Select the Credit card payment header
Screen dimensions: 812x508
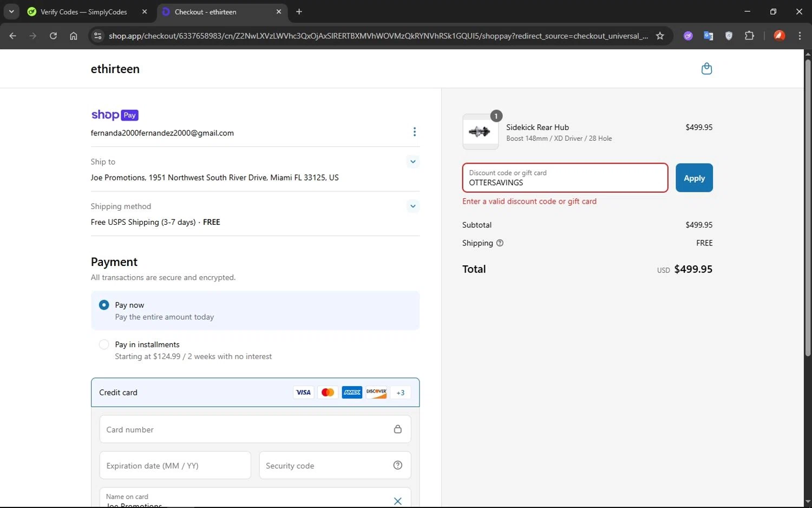coord(255,393)
